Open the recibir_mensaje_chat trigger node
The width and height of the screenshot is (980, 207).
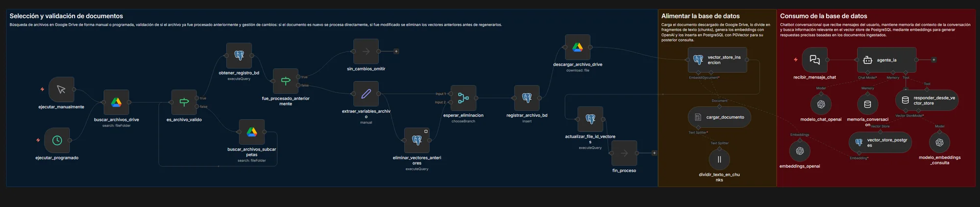click(x=815, y=60)
